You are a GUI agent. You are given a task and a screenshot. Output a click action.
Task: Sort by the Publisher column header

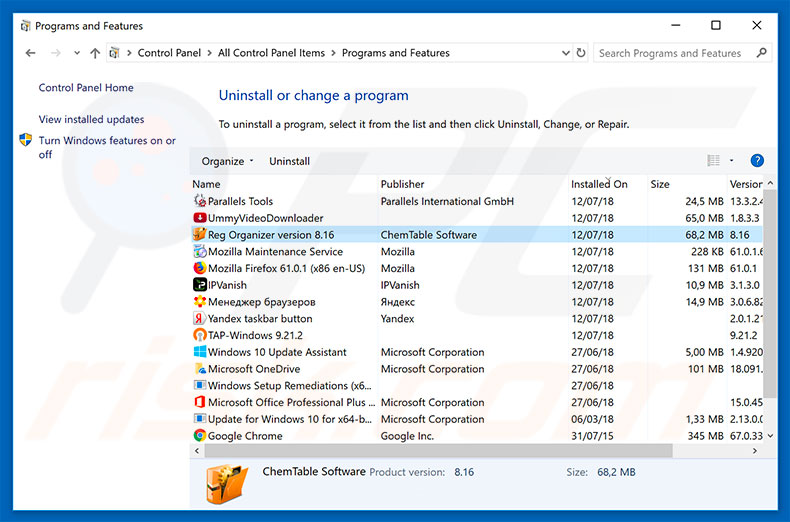473,184
